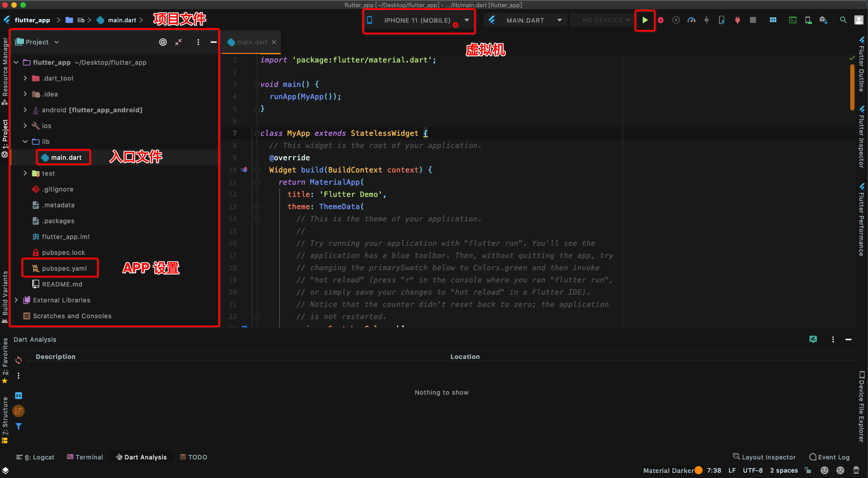Open the iPhone 11 device selector dropdown
The width and height of the screenshot is (868, 478).
pyautogui.click(x=418, y=20)
